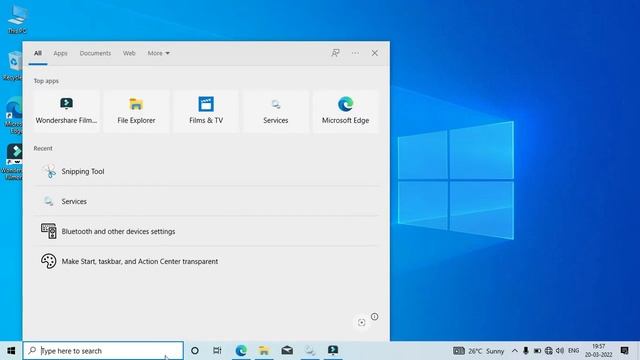Screen dimensions: 640x360
Task: Click the Type here to search box
Action: 103,351
